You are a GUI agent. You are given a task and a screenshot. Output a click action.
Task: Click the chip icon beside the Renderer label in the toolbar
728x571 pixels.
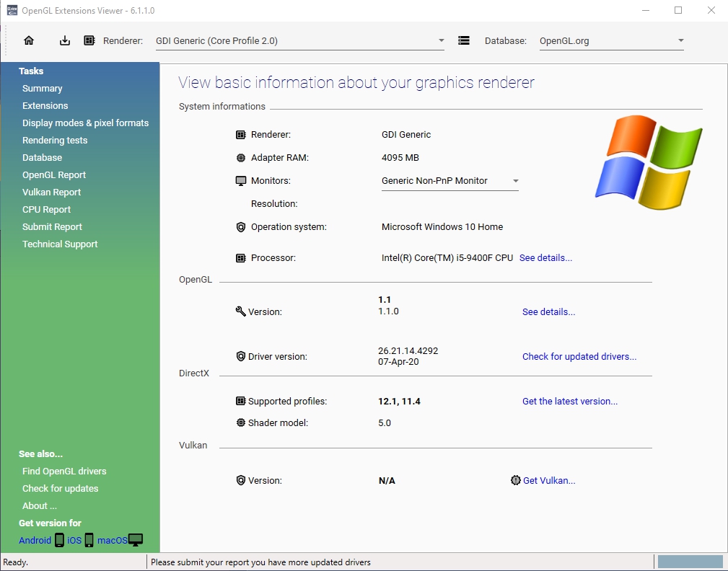click(89, 40)
